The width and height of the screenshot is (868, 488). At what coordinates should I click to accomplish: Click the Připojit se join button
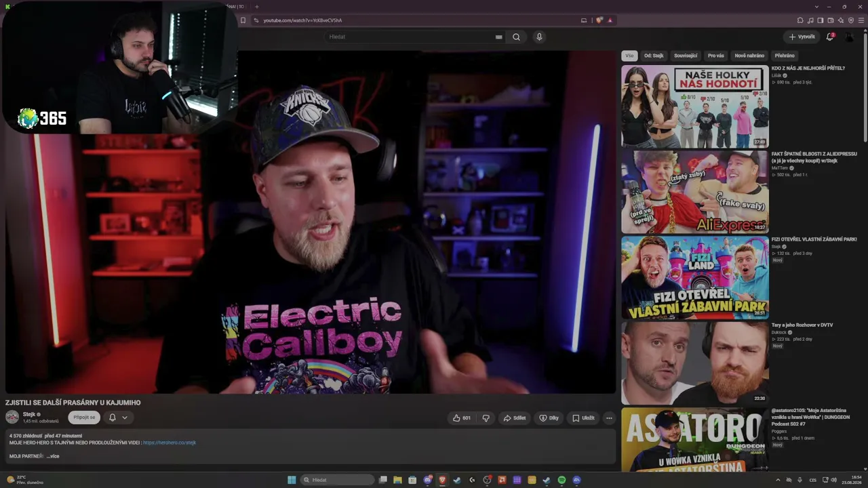pyautogui.click(x=84, y=418)
